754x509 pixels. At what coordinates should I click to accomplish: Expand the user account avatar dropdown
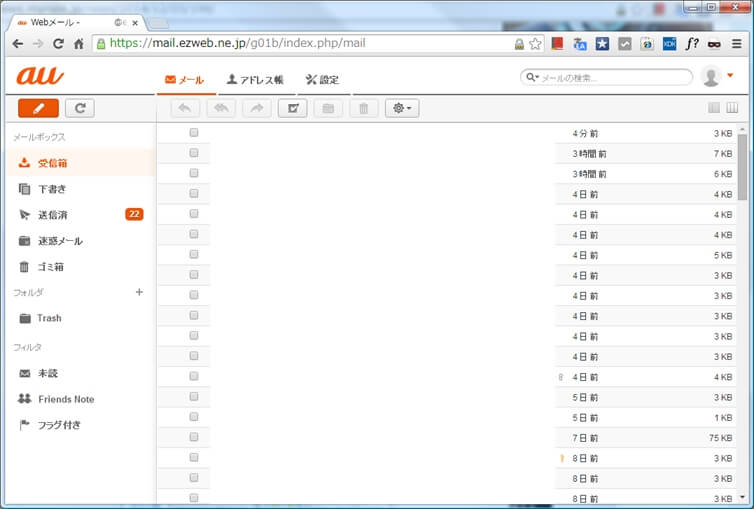point(718,77)
